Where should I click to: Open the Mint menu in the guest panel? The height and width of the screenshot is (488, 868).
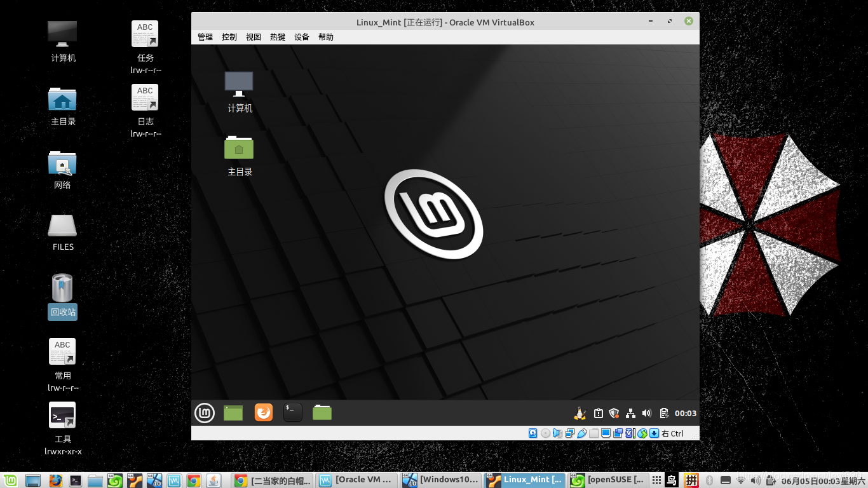[204, 413]
